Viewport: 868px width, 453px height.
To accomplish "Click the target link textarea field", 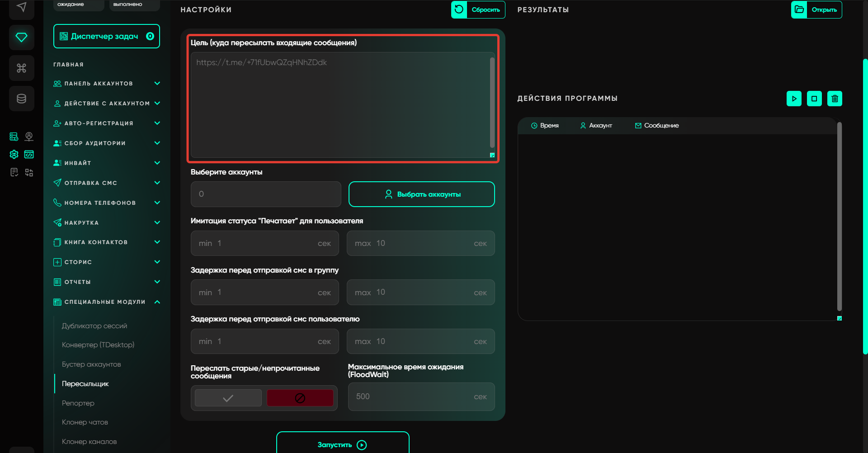I will (340, 105).
